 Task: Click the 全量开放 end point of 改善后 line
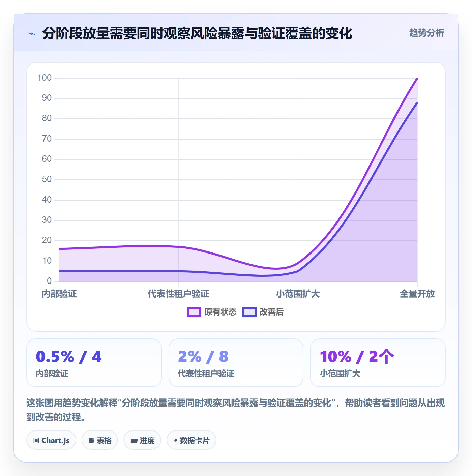417,103
